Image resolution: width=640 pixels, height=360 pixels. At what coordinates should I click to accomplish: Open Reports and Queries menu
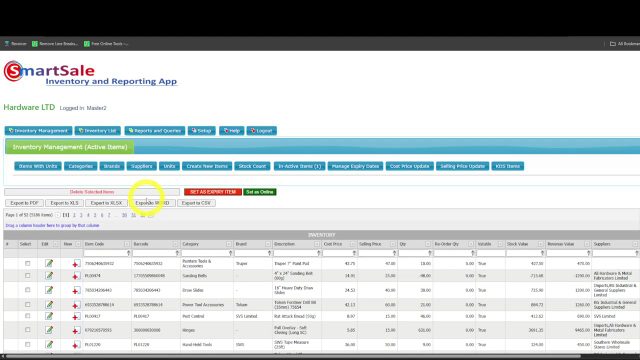click(155, 131)
